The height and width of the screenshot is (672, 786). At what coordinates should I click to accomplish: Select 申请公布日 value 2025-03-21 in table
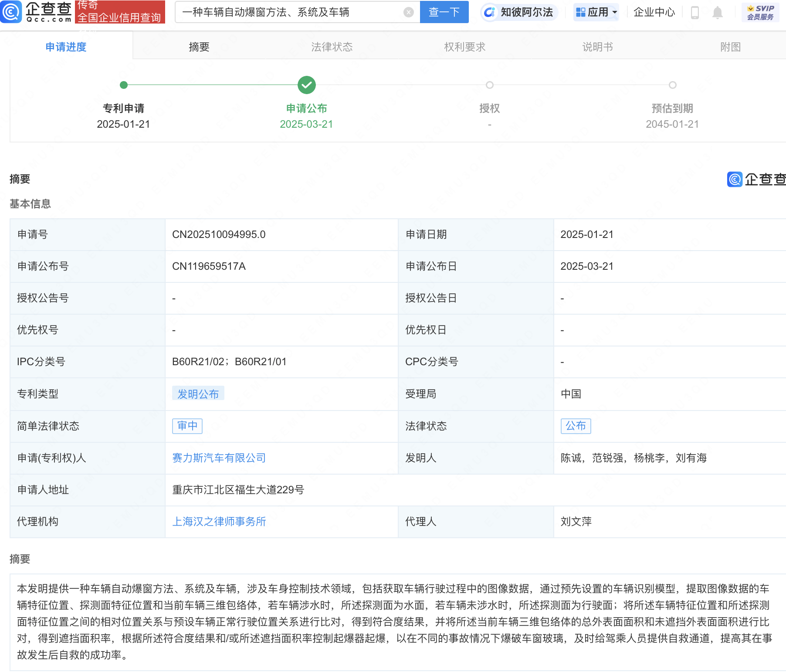[587, 266]
